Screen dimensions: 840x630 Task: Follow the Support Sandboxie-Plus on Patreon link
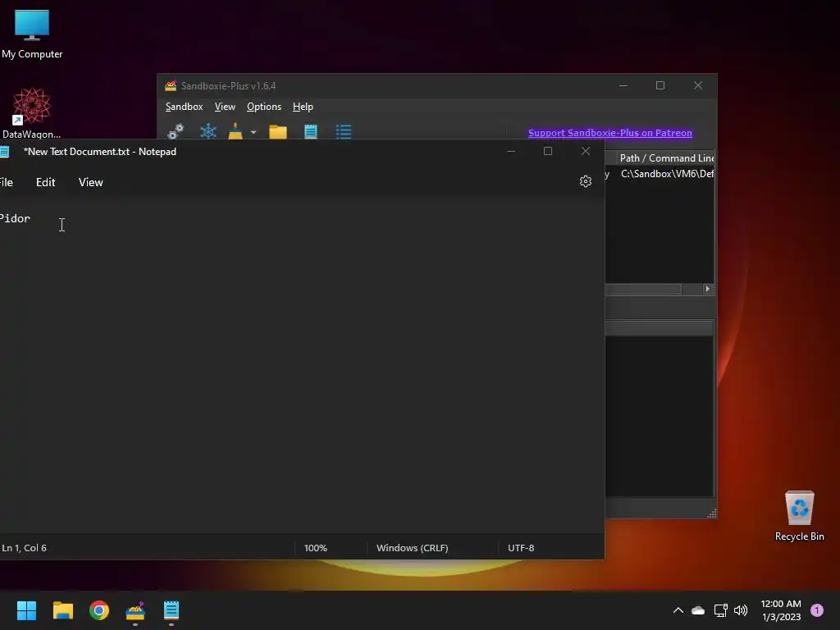pos(610,133)
